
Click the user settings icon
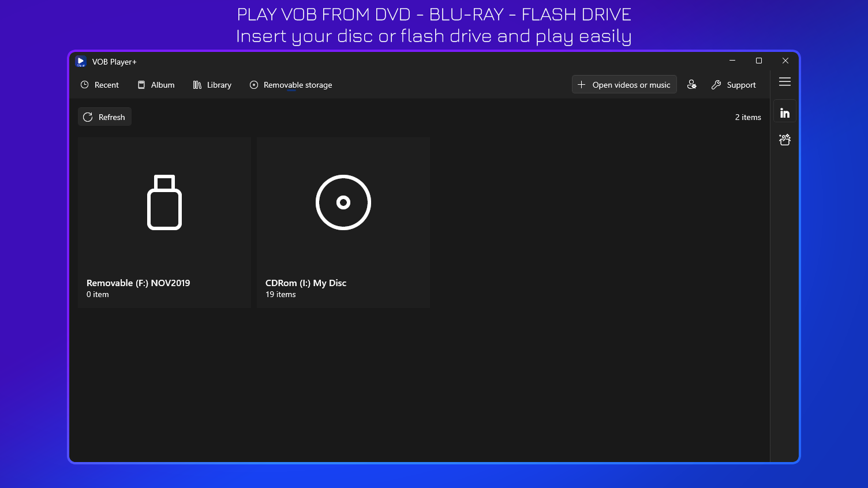[692, 84]
